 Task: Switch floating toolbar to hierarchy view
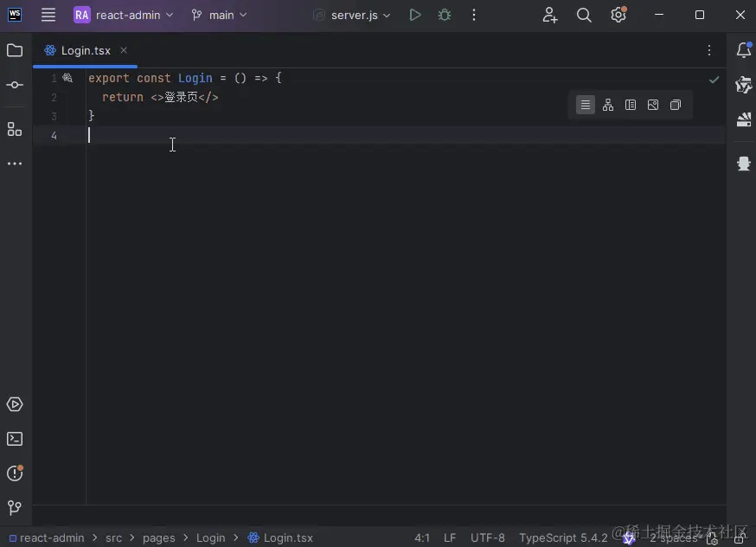tap(608, 105)
